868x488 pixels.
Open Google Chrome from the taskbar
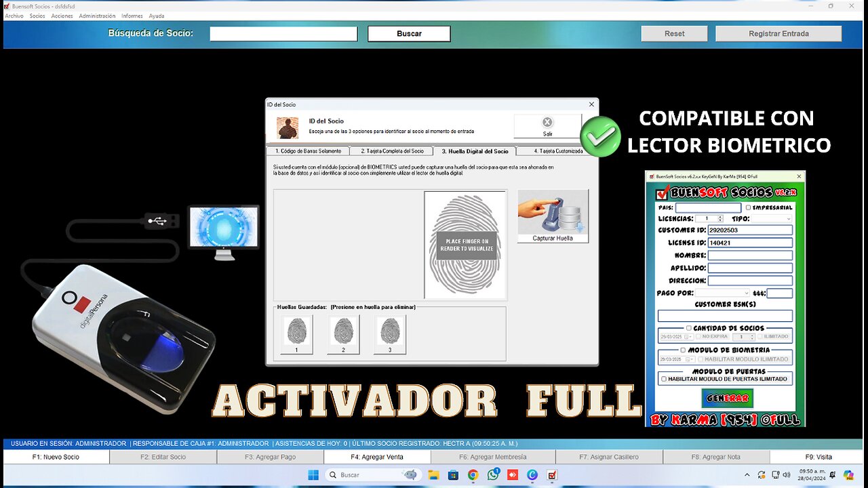473,474
